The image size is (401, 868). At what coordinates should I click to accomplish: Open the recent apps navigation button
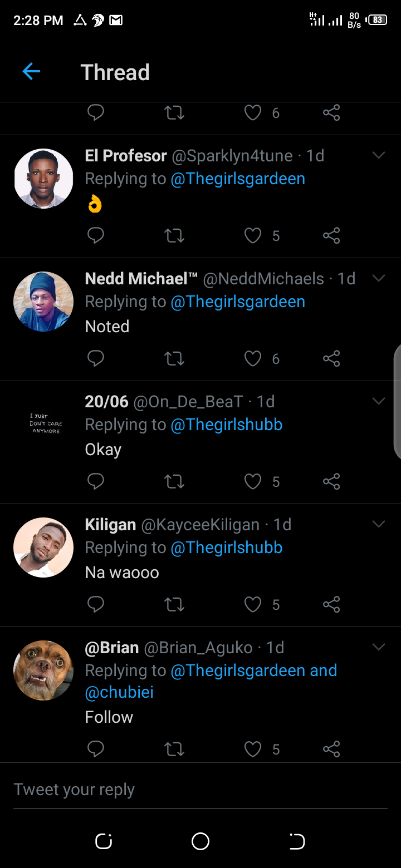click(104, 841)
